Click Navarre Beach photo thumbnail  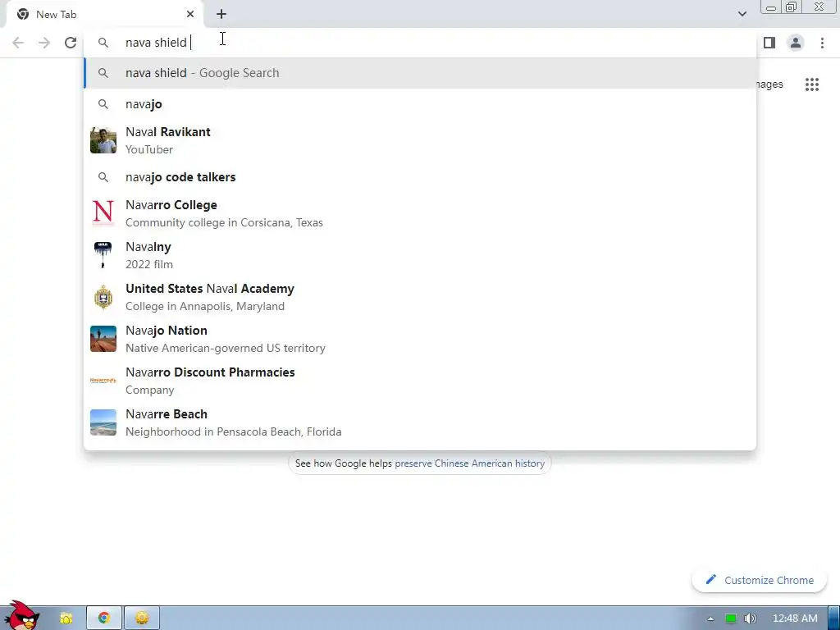[103, 422]
